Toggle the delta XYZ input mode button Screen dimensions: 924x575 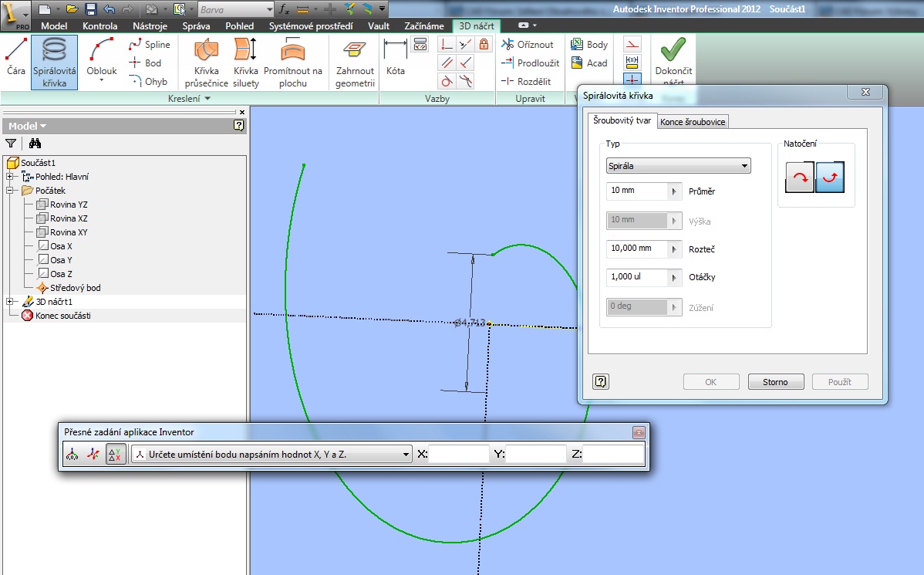coord(116,454)
